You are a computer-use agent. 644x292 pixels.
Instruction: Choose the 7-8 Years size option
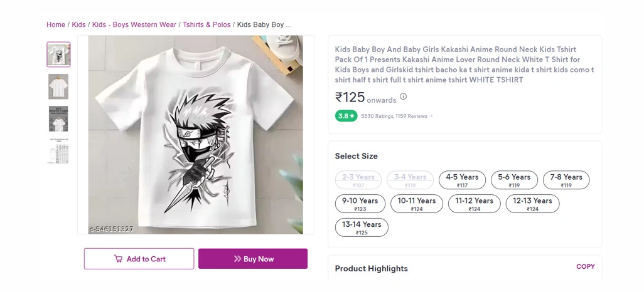(566, 180)
